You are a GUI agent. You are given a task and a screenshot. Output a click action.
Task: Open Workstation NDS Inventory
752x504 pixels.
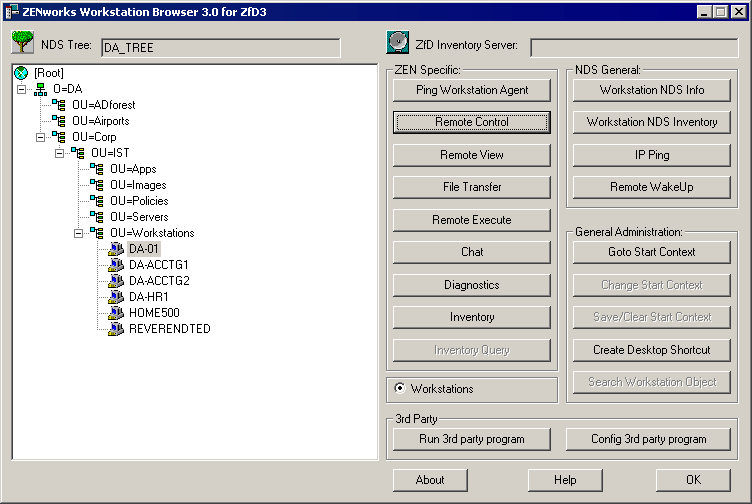pos(652,122)
